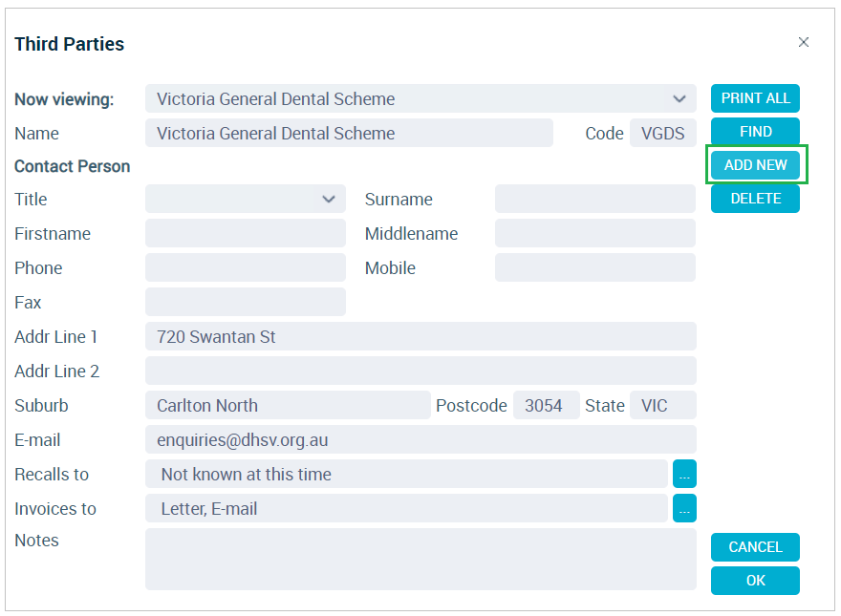Close the Third Parties dialog
841x616 pixels.
pyautogui.click(x=803, y=42)
